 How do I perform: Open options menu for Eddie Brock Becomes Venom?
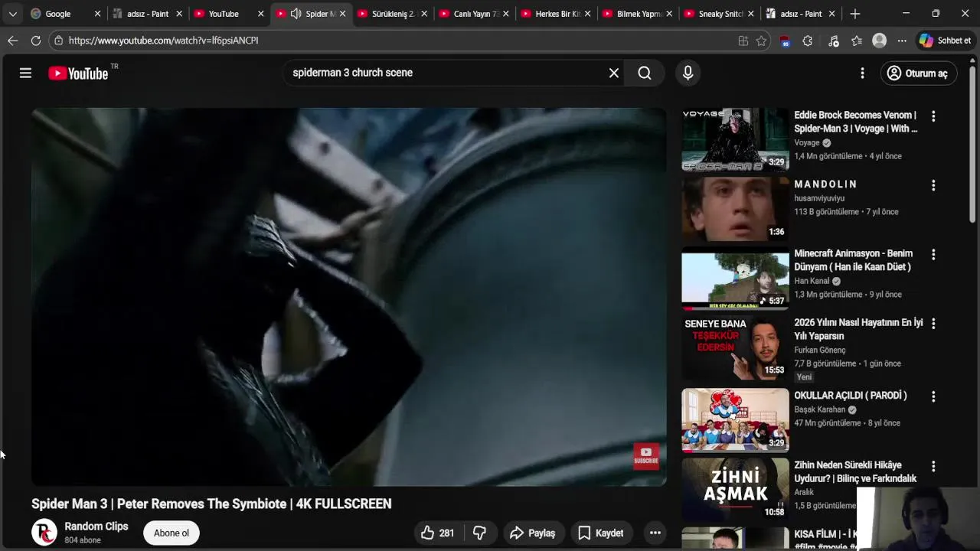pyautogui.click(x=933, y=116)
